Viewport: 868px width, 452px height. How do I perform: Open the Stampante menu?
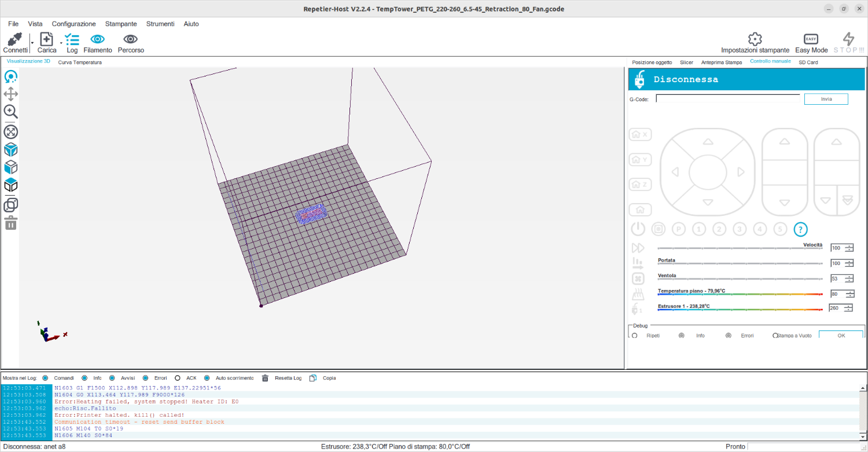[x=121, y=24]
